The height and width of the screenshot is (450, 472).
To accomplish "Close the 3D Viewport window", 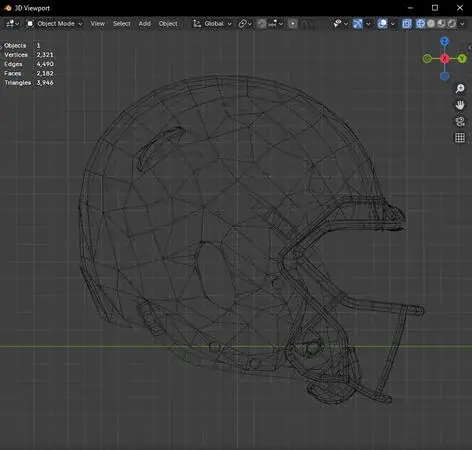I will pos(460,8).
